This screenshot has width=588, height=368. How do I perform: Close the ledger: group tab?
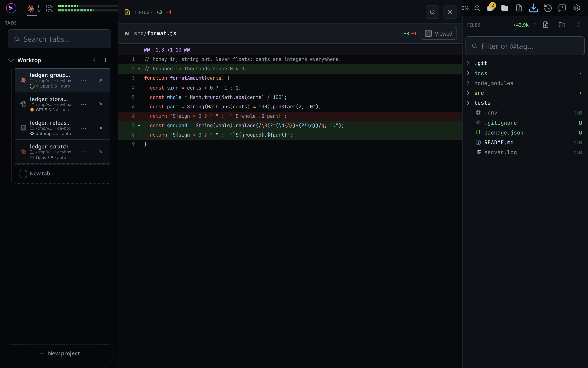pos(101,80)
